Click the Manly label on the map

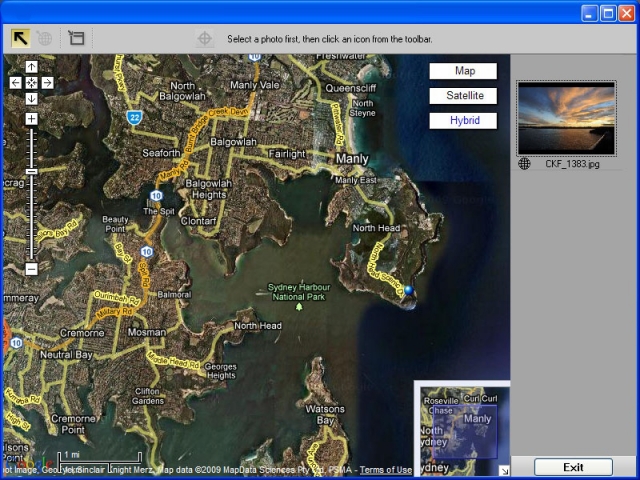point(352,159)
